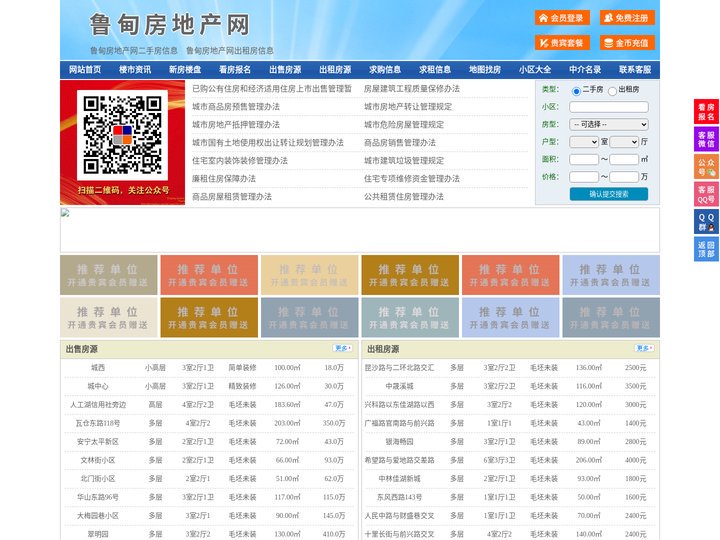Click the 会员登录 button

click(x=562, y=18)
